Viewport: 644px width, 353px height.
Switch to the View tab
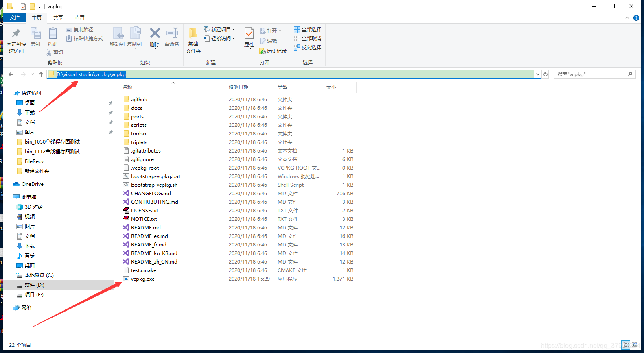tap(80, 17)
